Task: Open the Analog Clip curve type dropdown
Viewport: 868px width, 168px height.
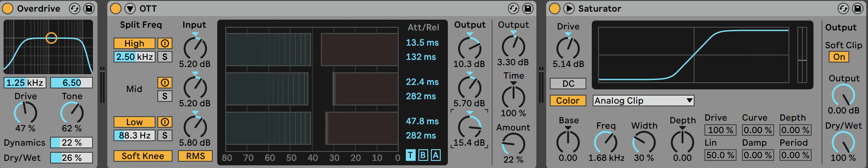Action: [644, 101]
